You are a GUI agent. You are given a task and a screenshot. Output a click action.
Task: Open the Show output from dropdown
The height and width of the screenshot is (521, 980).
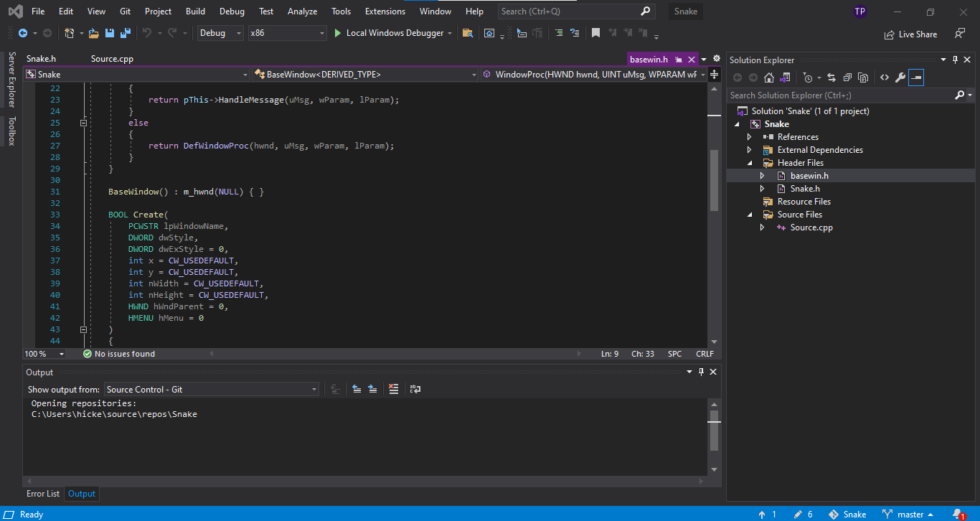211,389
